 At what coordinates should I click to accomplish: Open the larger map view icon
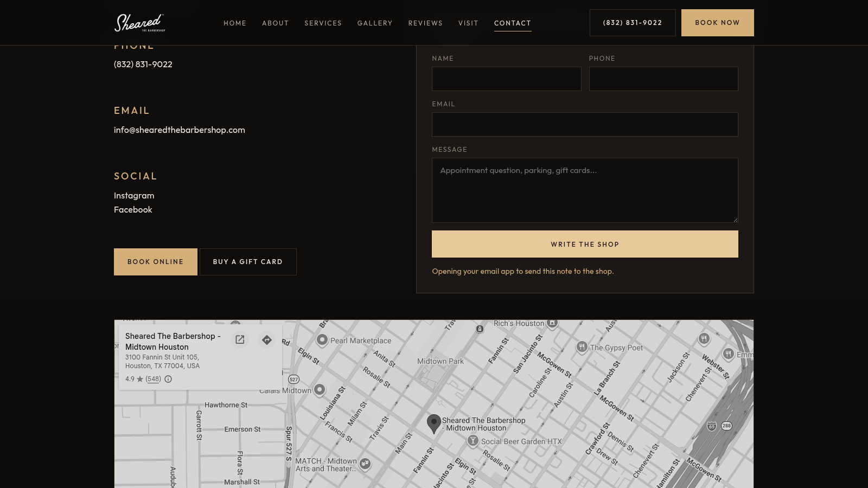[x=240, y=340]
